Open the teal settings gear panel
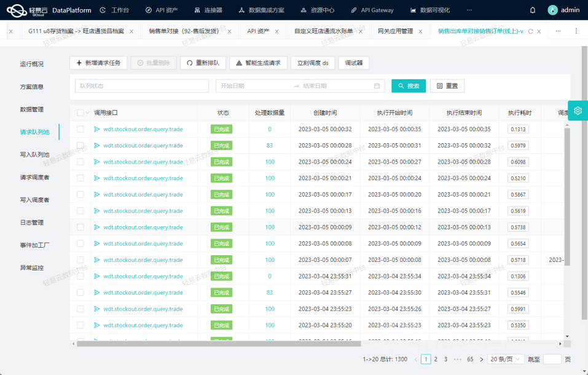 point(578,111)
